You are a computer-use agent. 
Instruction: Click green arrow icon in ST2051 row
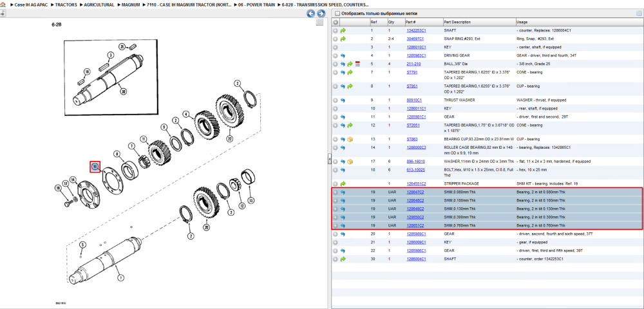(350, 125)
